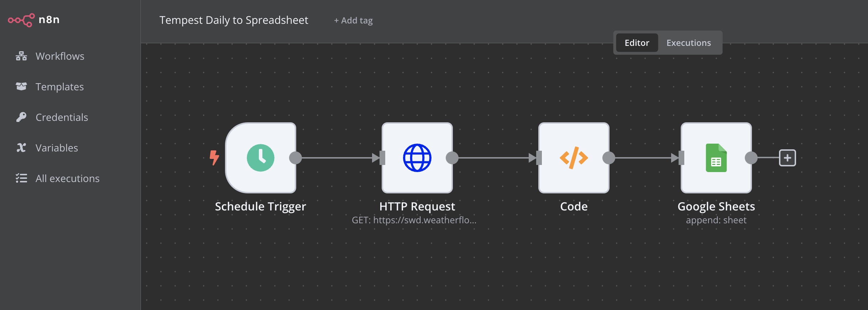The image size is (868, 310).
Task: Click the Code node input connector
Action: [x=539, y=158]
